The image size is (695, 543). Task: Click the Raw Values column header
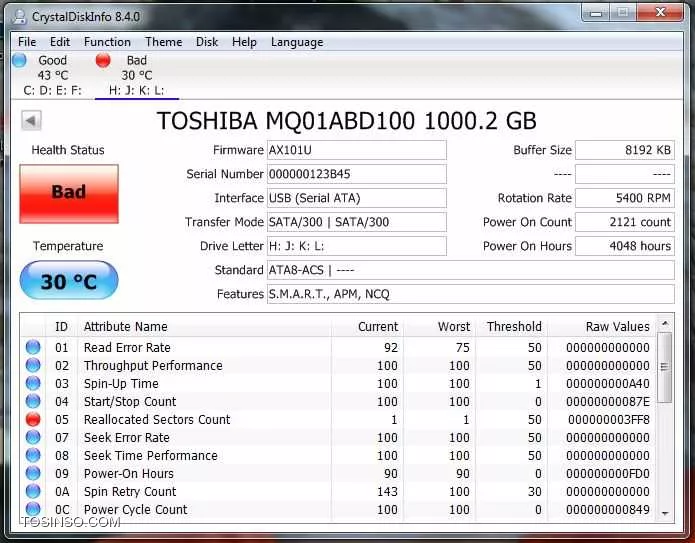(x=602, y=327)
